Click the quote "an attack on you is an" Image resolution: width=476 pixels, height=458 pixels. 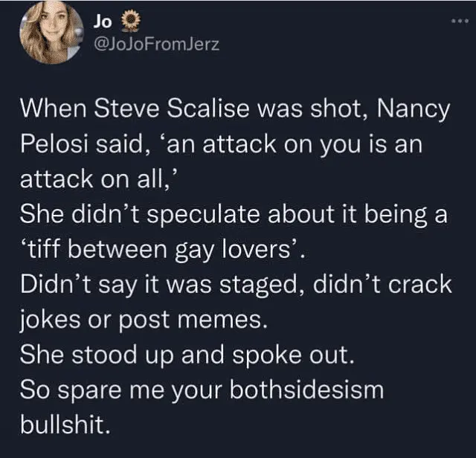(287, 144)
